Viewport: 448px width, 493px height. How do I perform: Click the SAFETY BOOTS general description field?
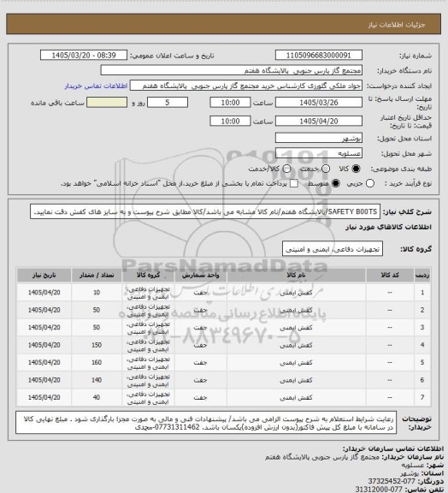[205, 211]
